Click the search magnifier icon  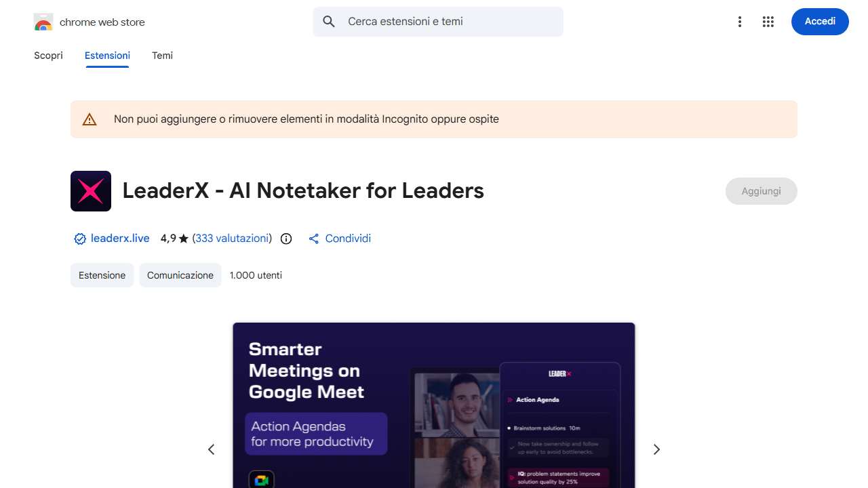point(329,22)
